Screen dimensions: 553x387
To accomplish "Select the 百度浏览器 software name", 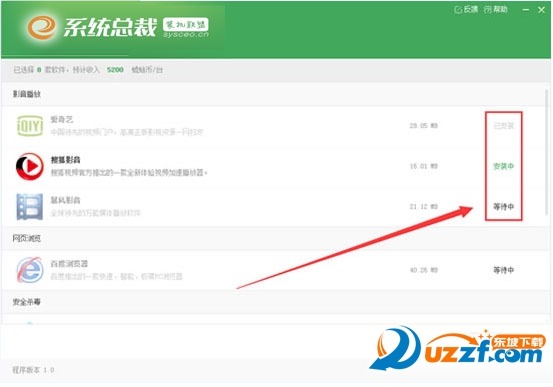I will pyautogui.click(x=69, y=264).
